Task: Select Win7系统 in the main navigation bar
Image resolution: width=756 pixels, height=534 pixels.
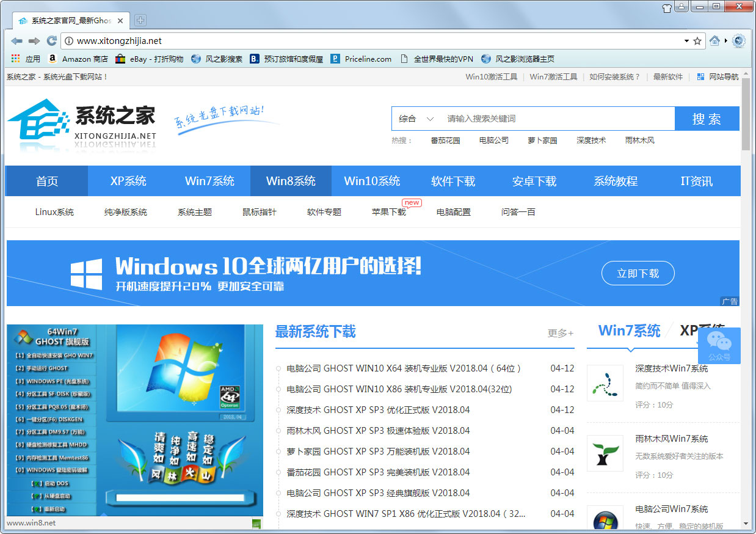Action: click(209, 181)
